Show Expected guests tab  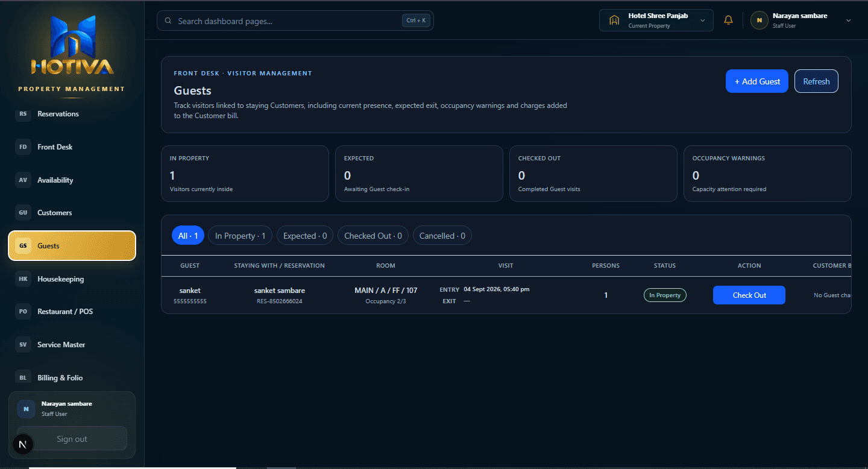pos(305,236)
